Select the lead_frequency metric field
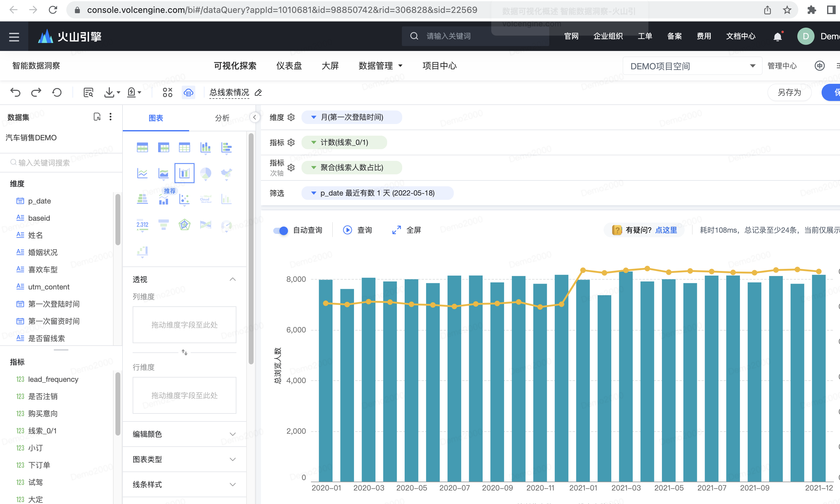This screenshot has height=504, width=840. [53, 379]
